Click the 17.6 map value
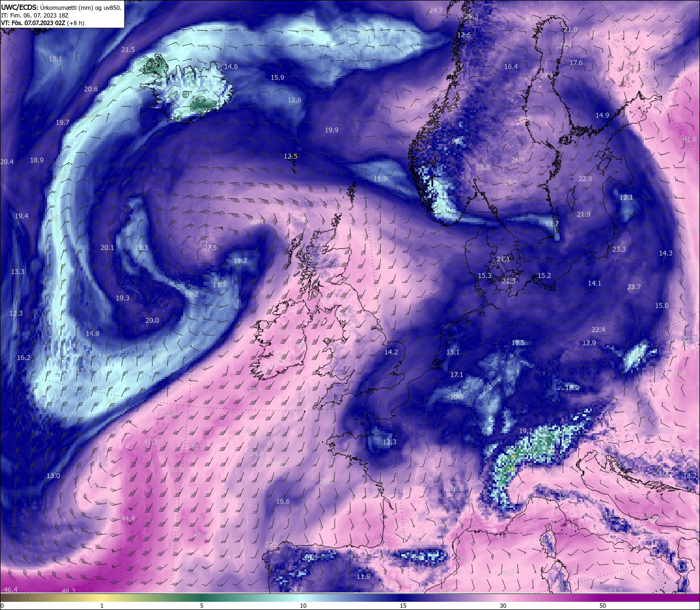This screenshot has width=700, height=610. point(576,63)
